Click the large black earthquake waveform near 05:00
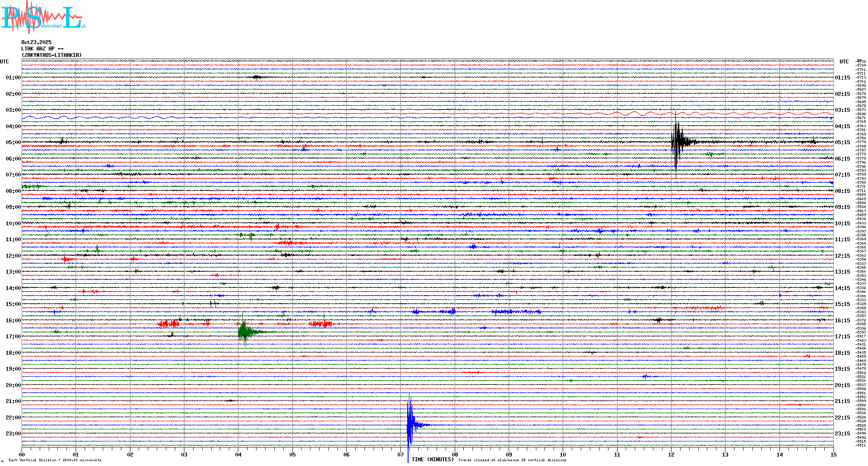868x466 pixels. tap(678, 142)
